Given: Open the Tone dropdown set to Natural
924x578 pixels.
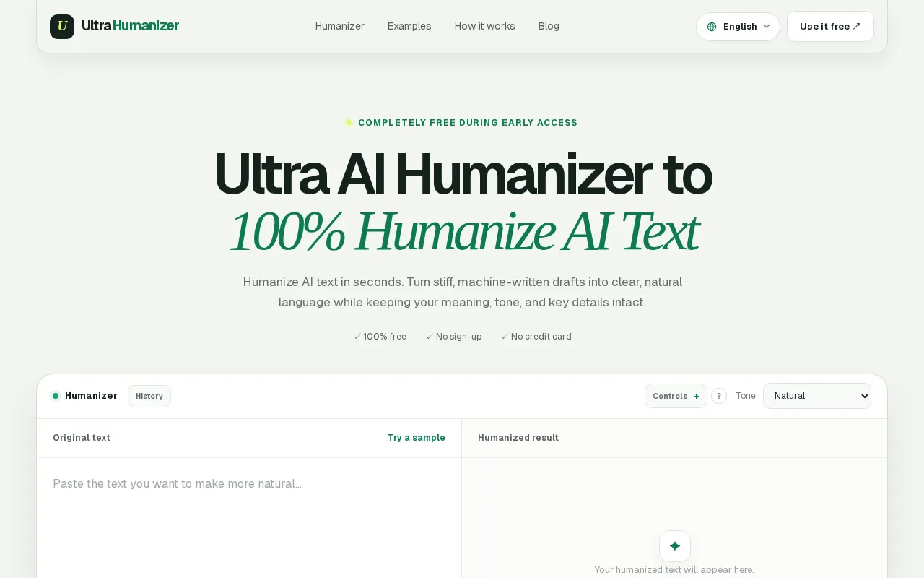Looking at the screenshot, I should 817,396.
